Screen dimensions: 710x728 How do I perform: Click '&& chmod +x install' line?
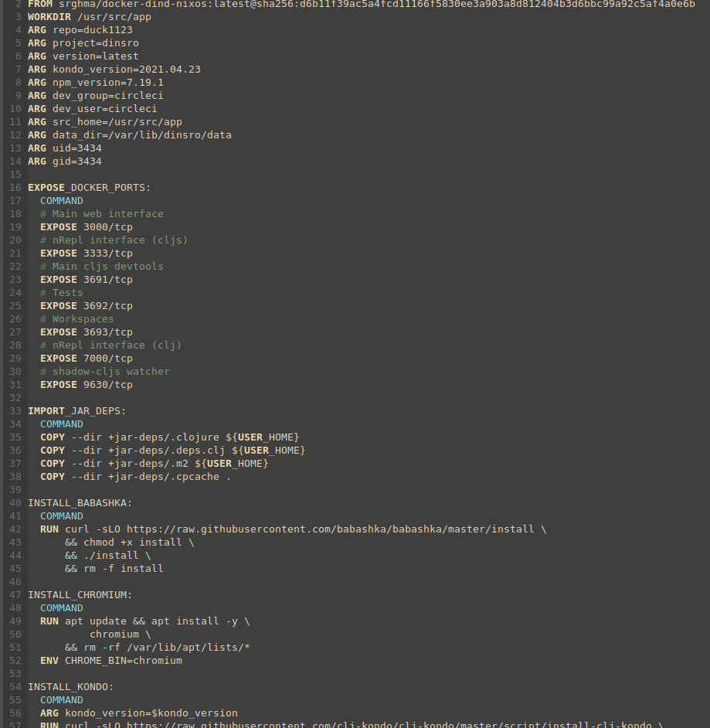[x=130, y=543]
